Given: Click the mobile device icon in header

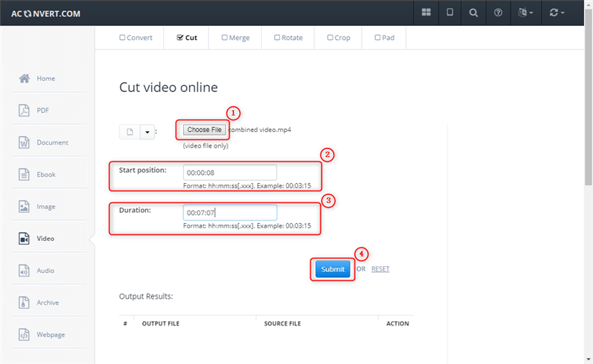Looking at the screenshot, I should (449, 13).
